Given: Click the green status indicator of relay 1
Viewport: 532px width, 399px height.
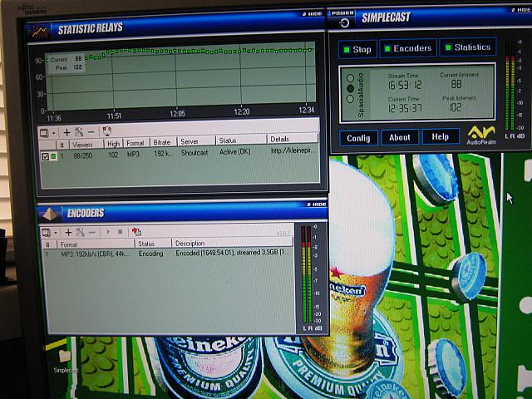Looking at the screenshot, I should click(53, 156).
